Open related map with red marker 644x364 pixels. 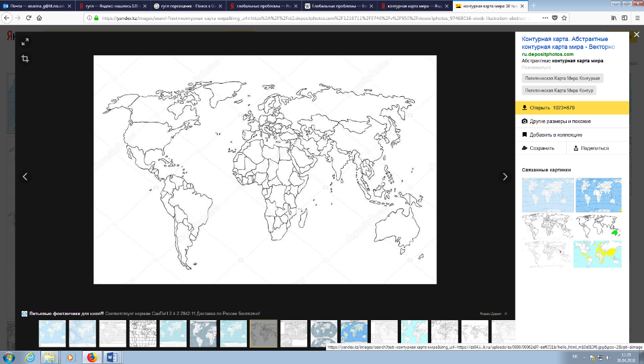click(x=547, y=254)
